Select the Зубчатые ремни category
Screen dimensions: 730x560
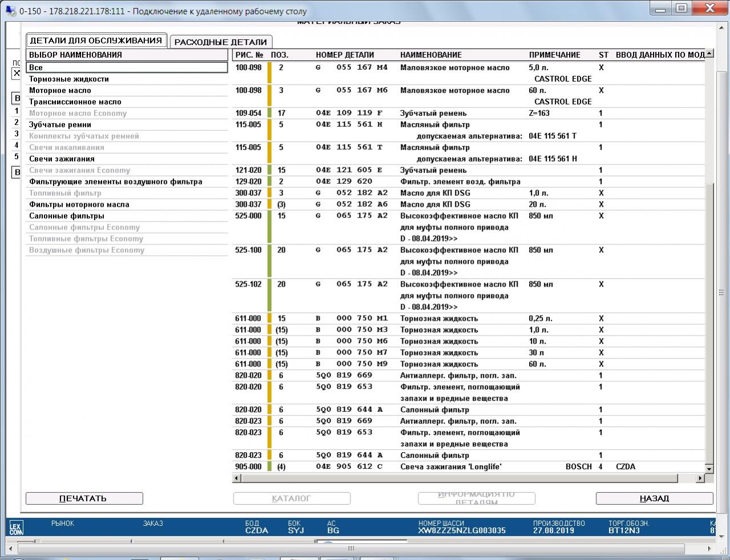click(127, 124)
